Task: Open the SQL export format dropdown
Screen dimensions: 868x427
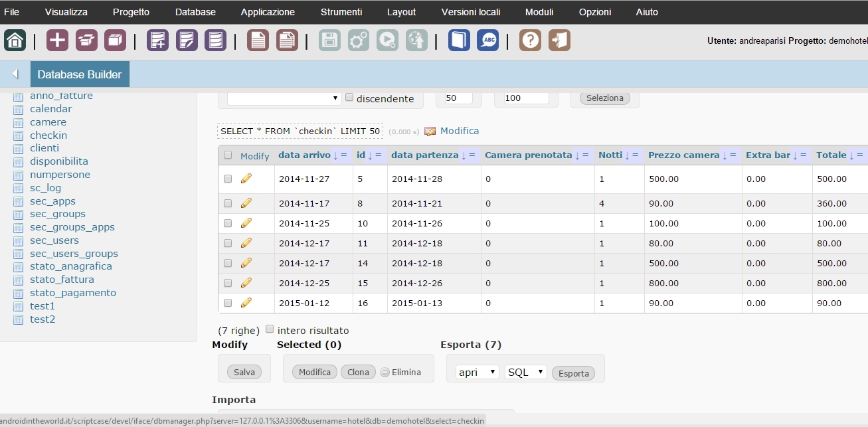Action: coord(525,373)
